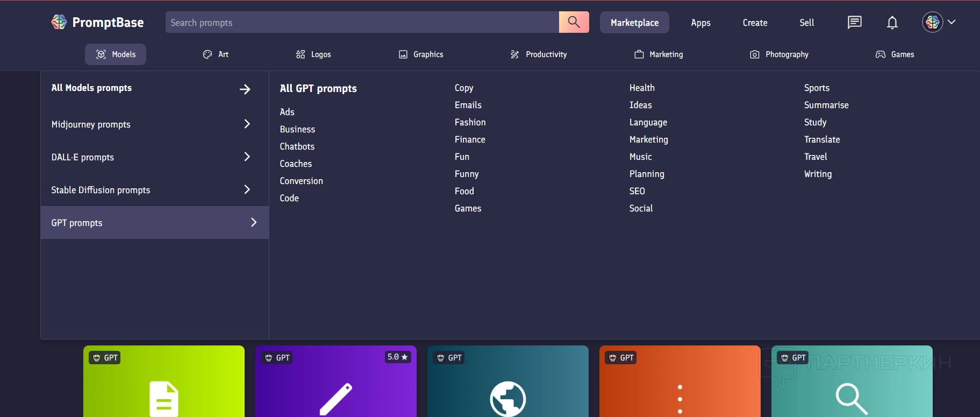
Task: Open the Coaches GPT category
Action: [296, 164]
